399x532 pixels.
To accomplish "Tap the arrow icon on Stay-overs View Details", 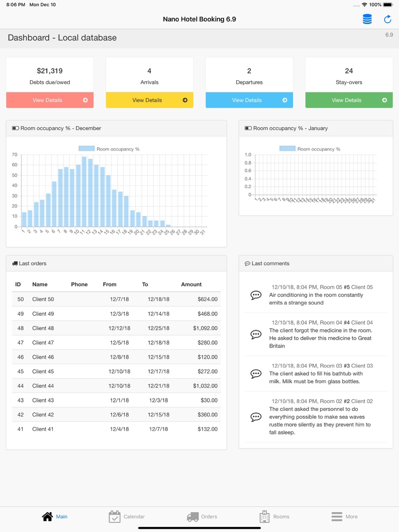I will (x=385, y=100).
